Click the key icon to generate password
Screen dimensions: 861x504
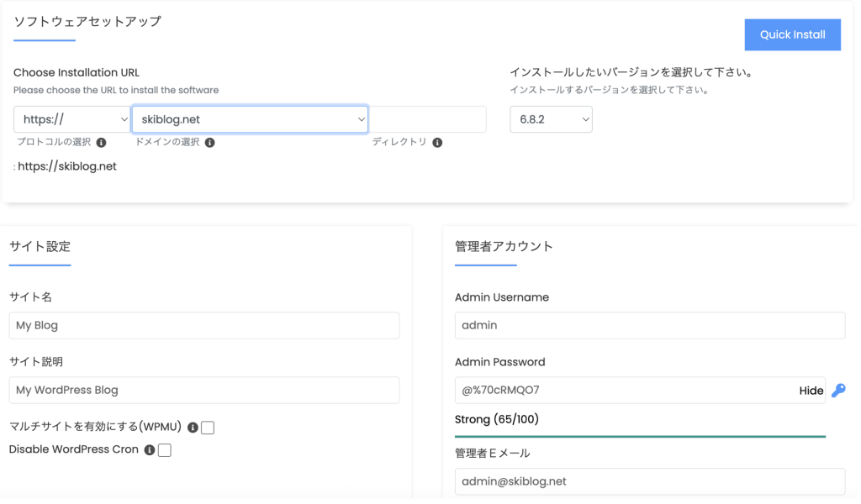click(837, 391)
